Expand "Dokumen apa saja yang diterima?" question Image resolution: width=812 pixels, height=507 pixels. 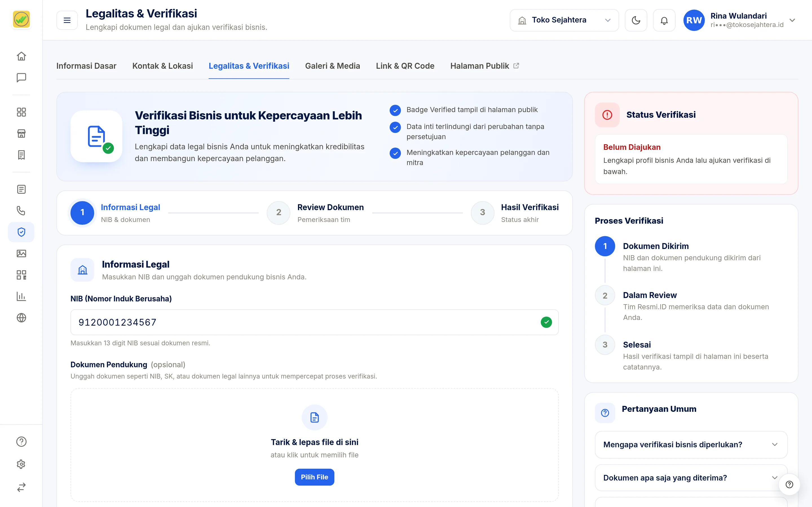[x=691, y=478]
